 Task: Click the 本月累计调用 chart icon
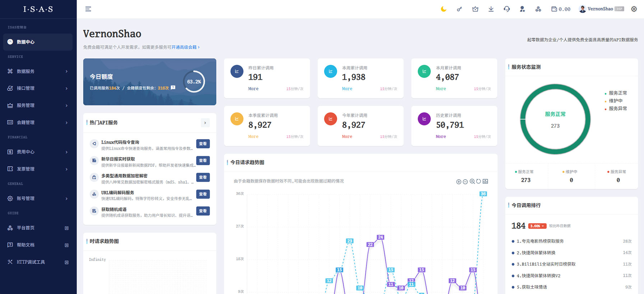tap(424, 71)
